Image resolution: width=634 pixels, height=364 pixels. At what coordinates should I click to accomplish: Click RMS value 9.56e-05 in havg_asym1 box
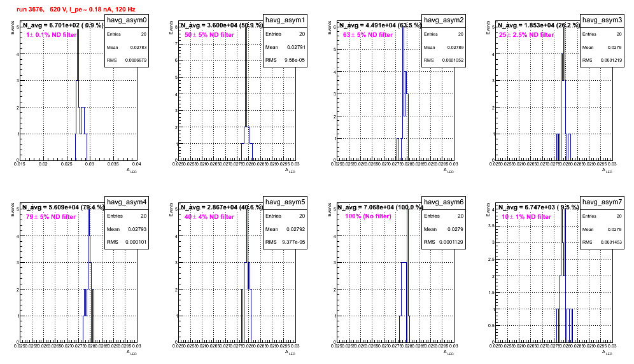(295, 60)
